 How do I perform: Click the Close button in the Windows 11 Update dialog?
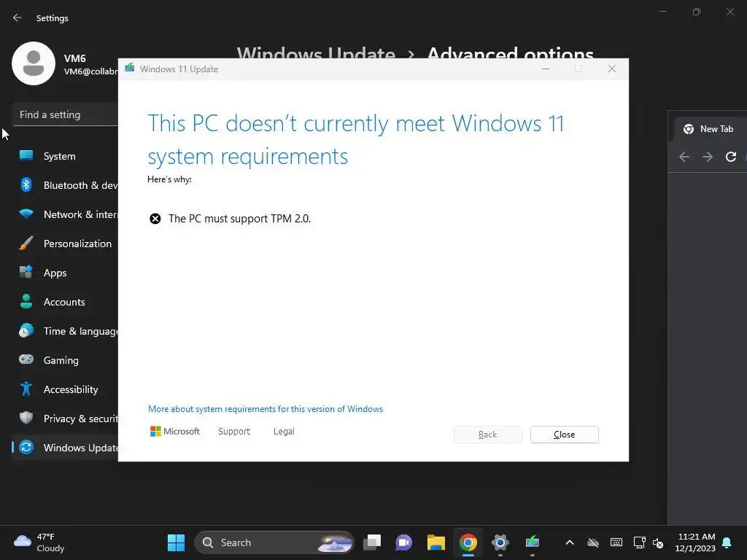564,435
